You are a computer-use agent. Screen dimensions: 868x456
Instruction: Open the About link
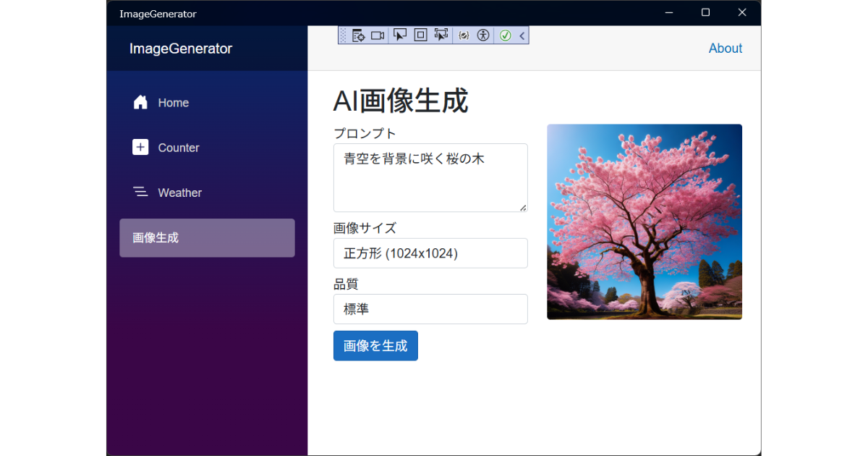click(x=725, y=48)
